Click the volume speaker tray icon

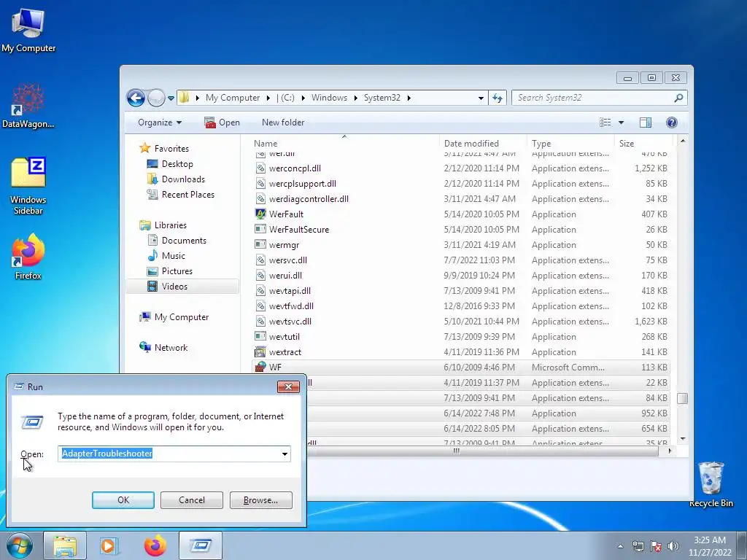[673, 546]
